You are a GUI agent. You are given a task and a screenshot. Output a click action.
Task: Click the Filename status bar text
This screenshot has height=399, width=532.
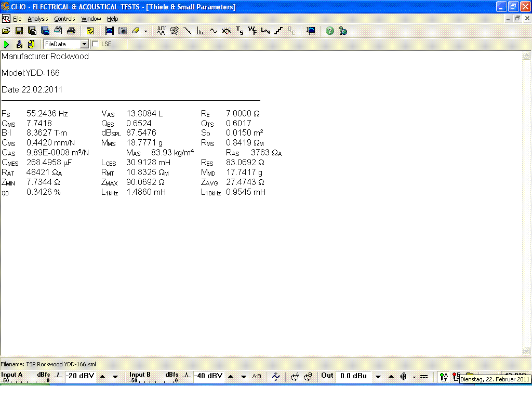(x=48, y=364)
